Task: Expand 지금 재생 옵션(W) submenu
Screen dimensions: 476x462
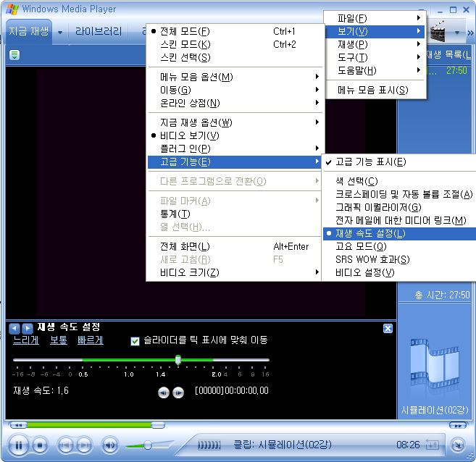Action: pyautogui.click(x=234, y=122)
